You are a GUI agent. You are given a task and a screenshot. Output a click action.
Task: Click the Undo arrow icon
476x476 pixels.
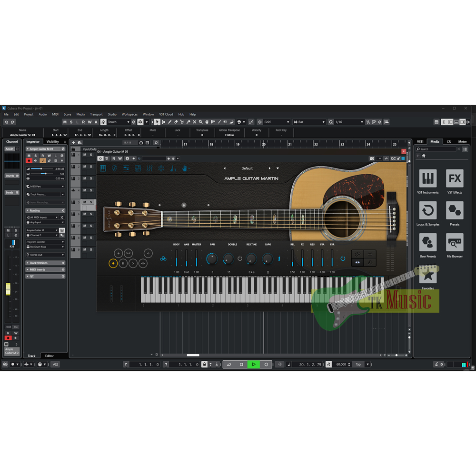[6, 122]
